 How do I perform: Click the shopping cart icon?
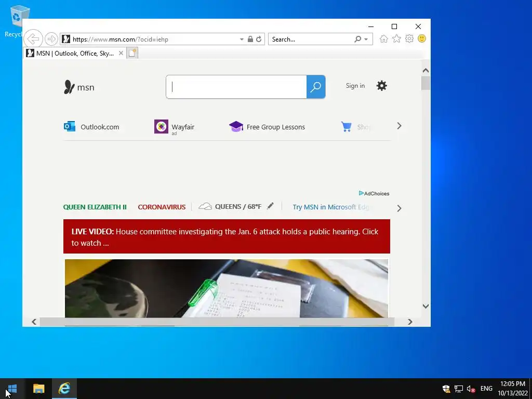tap(346, 127)
